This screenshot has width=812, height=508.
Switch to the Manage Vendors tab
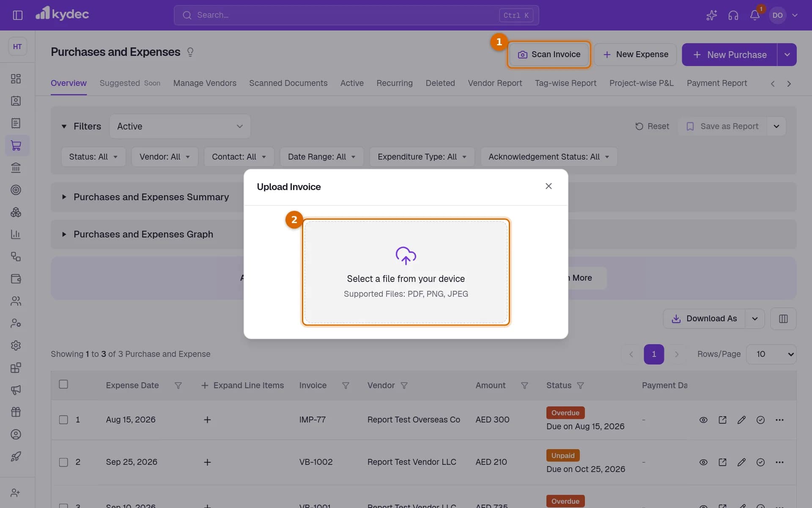point(205,83)
